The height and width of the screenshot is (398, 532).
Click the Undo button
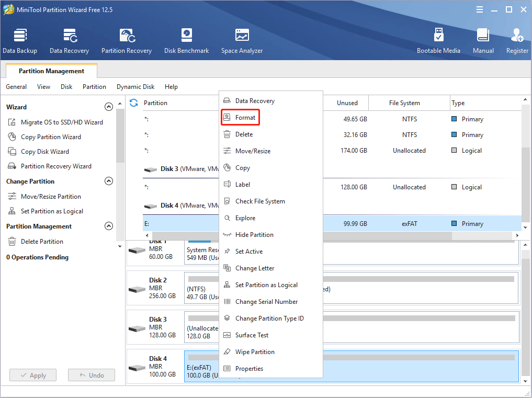pos(92,376)
